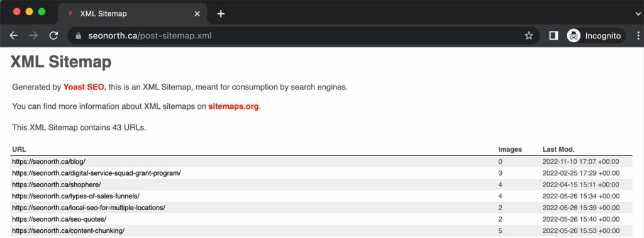Sort by the URL column header
The width and height of the screenshot is (644, 238).
point(19,149)
